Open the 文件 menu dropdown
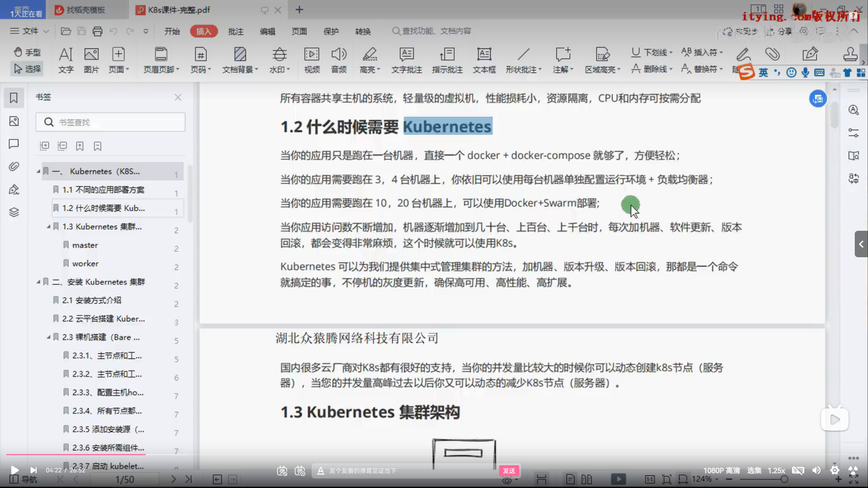This screenshot has width=868, height=488. pos(29,31)
